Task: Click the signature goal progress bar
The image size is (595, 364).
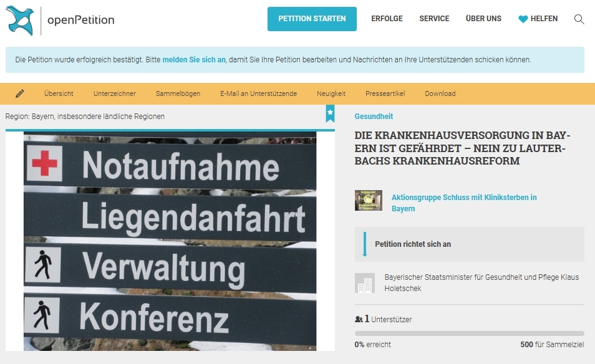Action: tap(469, 333)
